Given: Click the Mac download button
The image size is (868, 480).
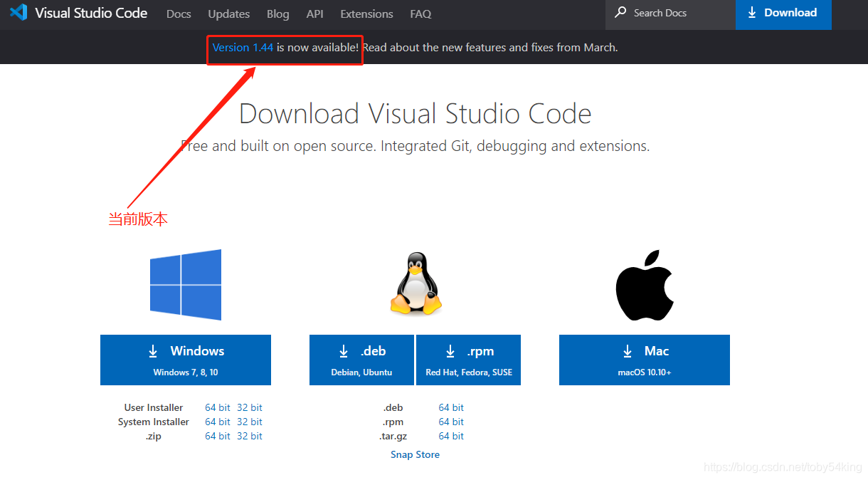Looking at the screenshot, I should pyautogui.click(x=645, y=360).
